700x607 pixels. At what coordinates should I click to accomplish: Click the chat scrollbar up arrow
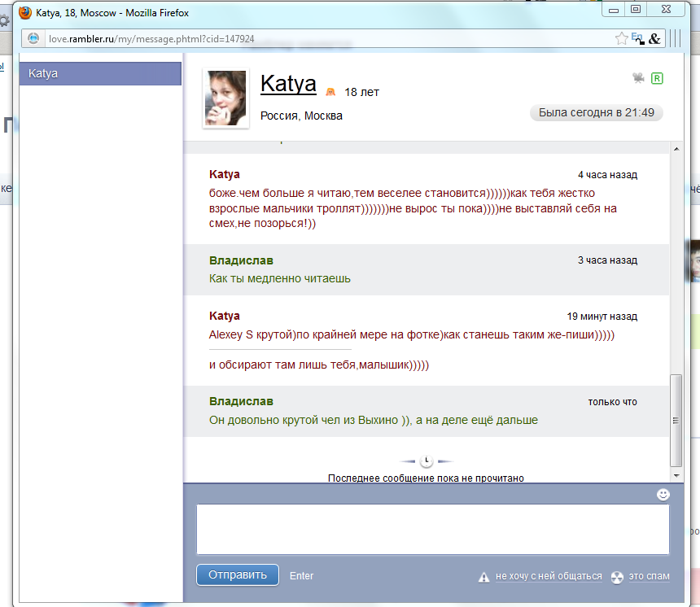676,149
